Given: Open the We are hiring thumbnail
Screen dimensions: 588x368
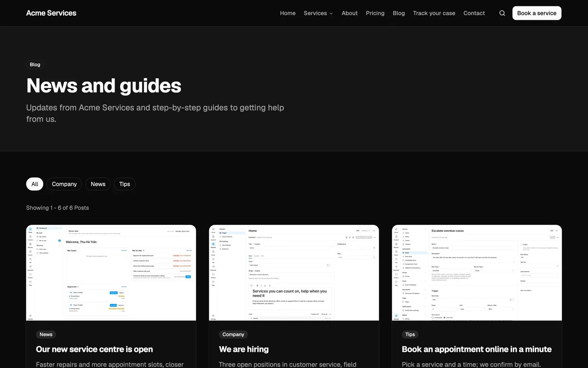Looking at the screenshot, I should (x=294, y=273).
